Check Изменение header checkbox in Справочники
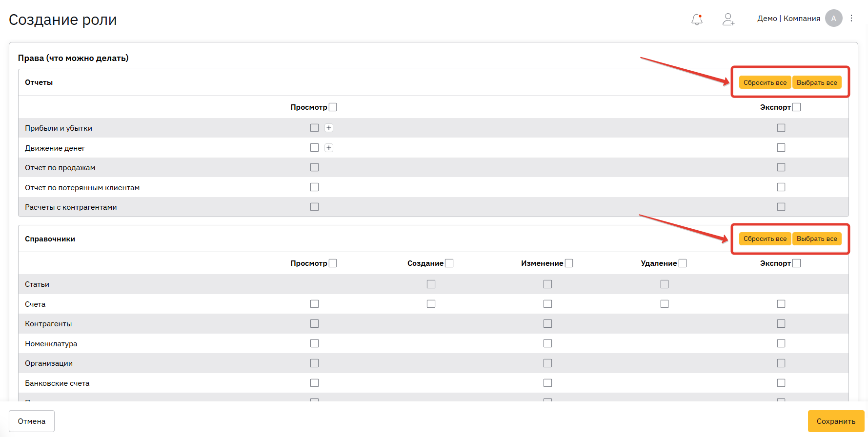The image size is (868, 437). tap(569, 263)
